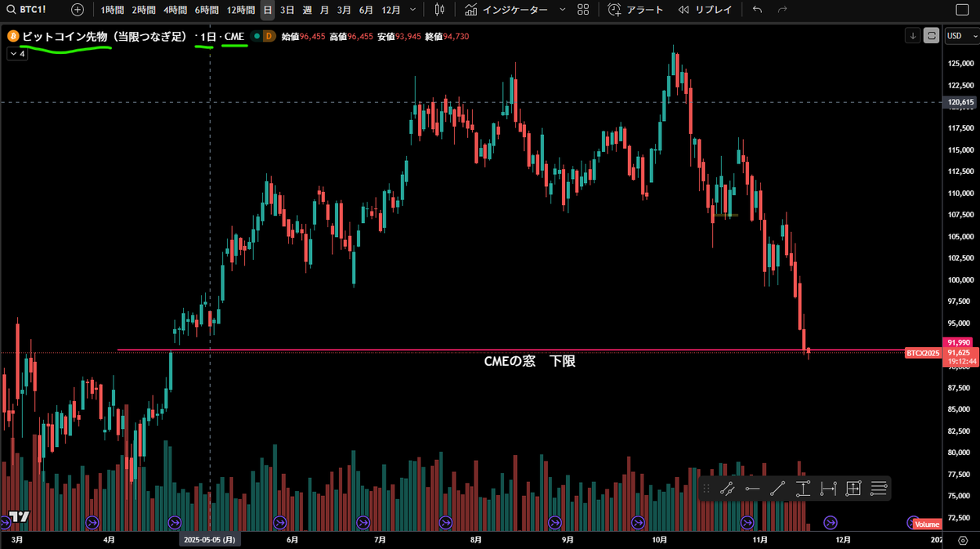
Task: Open the rollover marker above 9月
Action: (x=555, y=522)
